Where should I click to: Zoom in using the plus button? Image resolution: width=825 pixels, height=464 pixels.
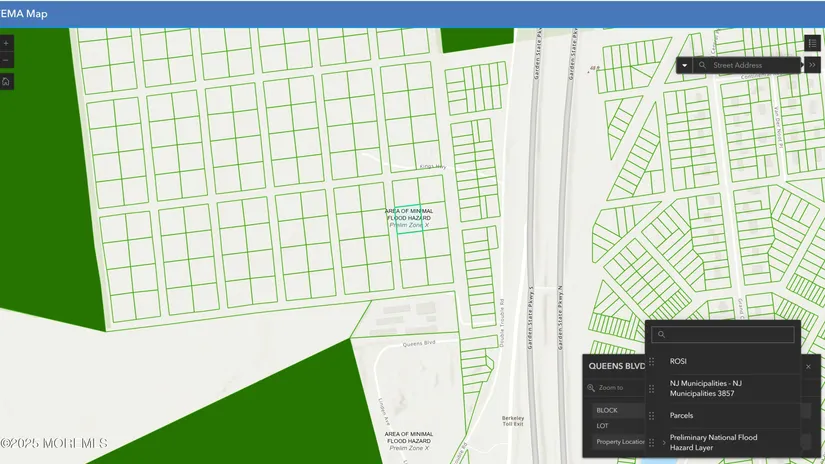6,44
